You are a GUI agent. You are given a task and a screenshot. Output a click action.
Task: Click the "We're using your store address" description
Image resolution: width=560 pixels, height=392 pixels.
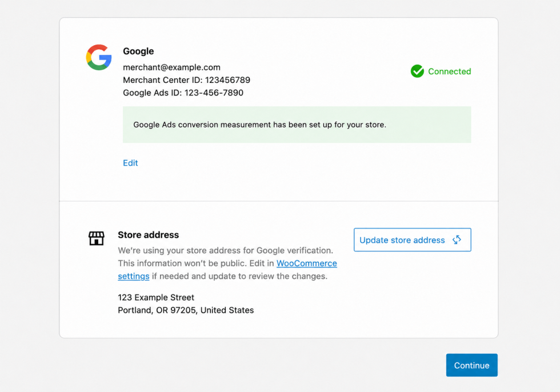(227, 263)
